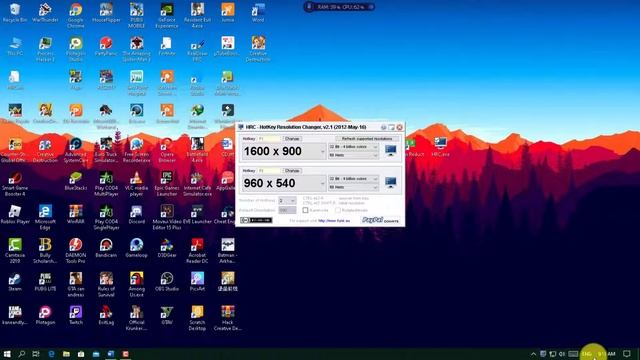
Task: Open Twitch desktop shortcut
Action: click(76, 315)
